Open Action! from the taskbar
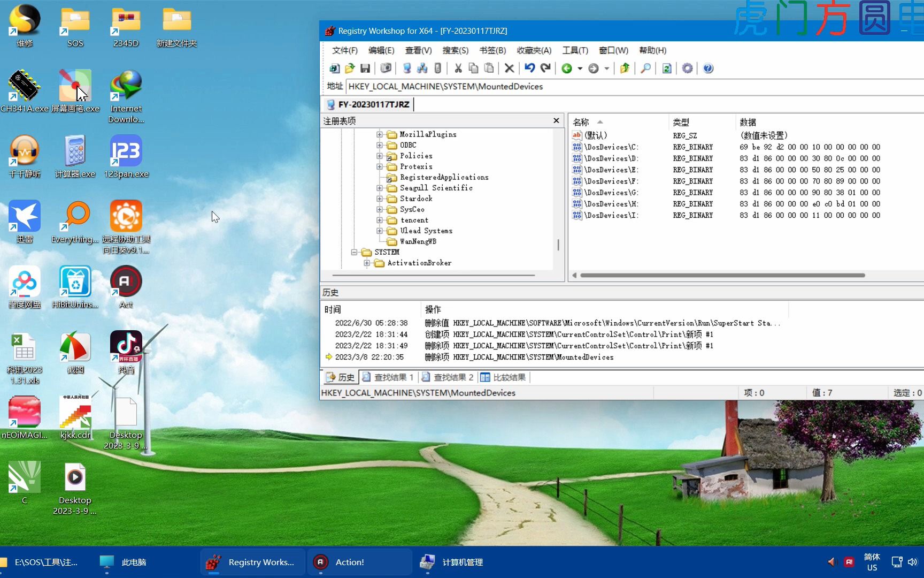The height and width of the screenshot is (578, 924). click(359, 562)
